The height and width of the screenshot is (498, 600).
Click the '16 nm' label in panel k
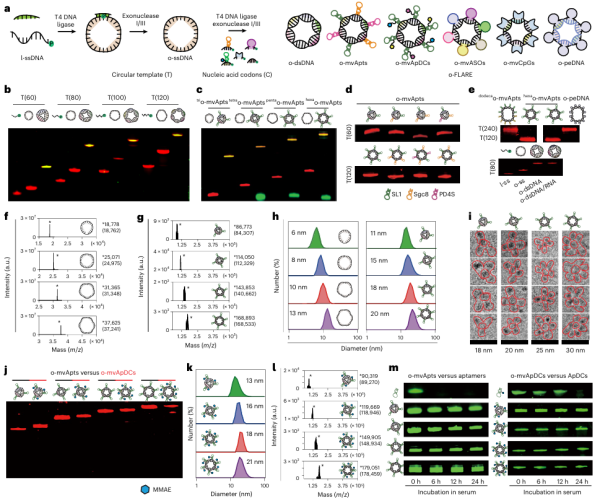coord(254,406)
